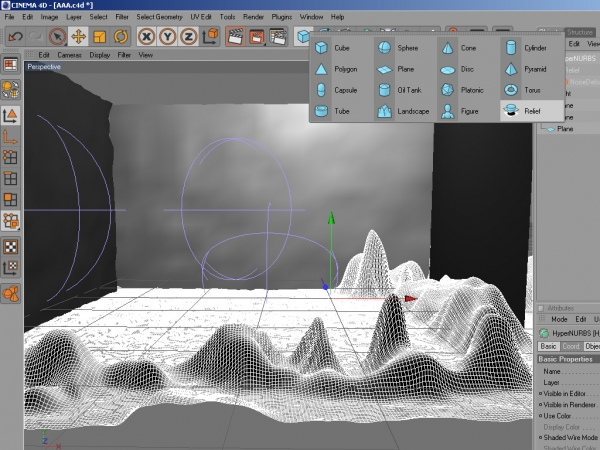This screenshot has height=450, width=600.
Task: Activate the Rotate tool
Action: coord(121,37)
